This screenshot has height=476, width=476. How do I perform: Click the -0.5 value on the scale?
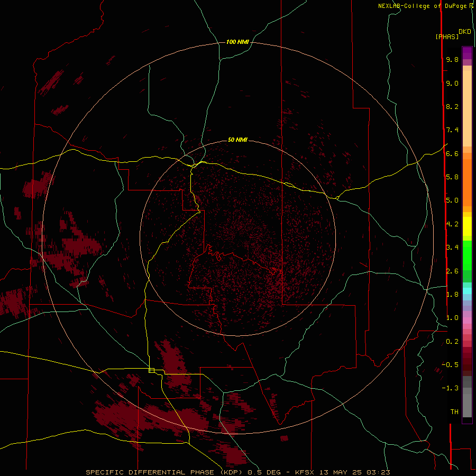(x=450, y=364)
